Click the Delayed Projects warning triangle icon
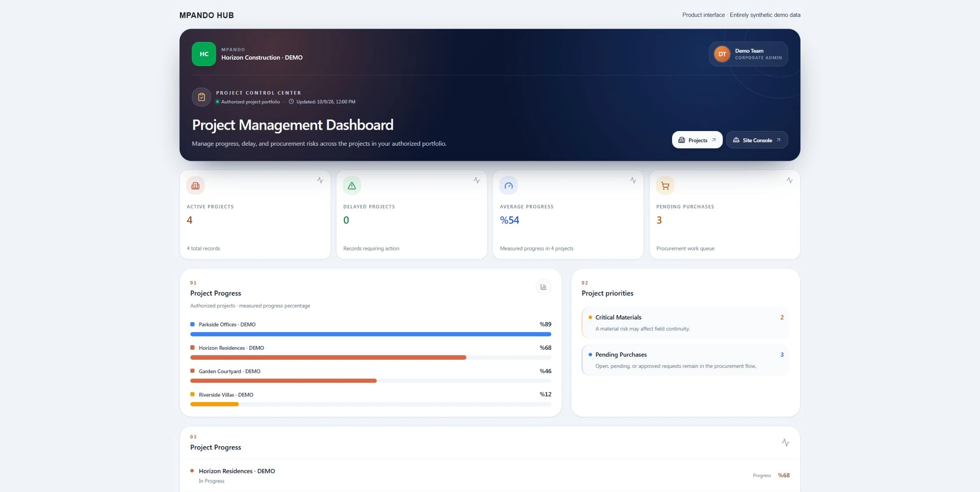 [352, 186]
